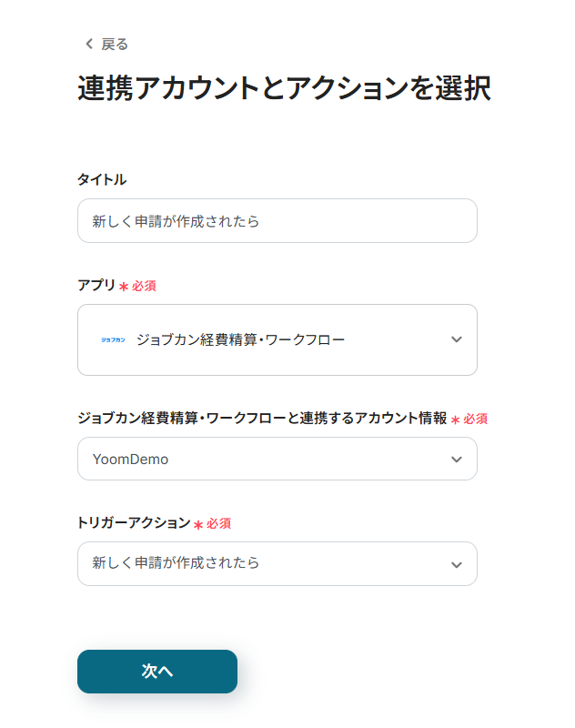Expand the アプリ dropdown chevron

point(457,339)
